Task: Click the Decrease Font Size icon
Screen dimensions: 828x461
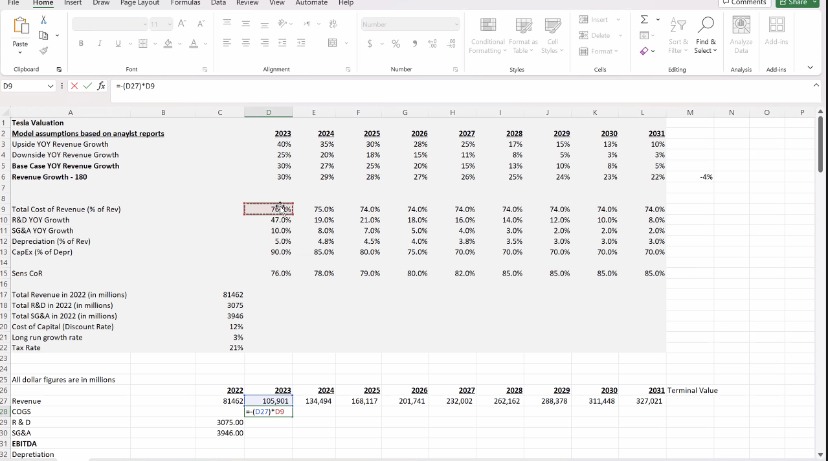Action: [x=201, y=24]
